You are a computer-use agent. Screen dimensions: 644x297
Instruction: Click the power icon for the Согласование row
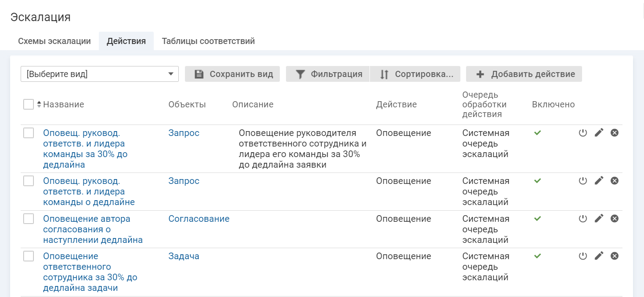(x=583, y=218)
